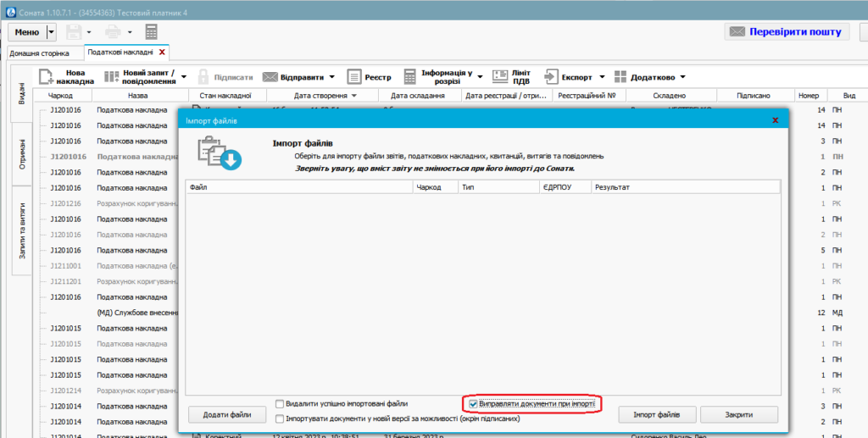Click the Експорт arrow icon
Screen dimensions: 868x438
(551, 77)
